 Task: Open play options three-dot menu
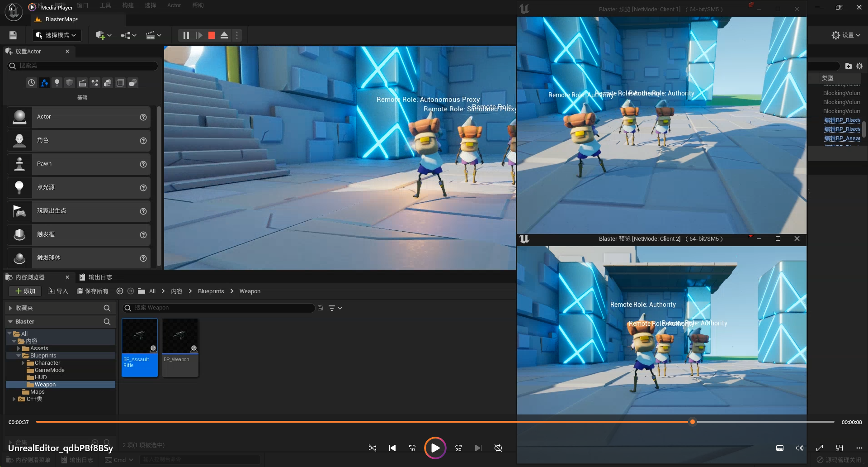coord(237,35)
